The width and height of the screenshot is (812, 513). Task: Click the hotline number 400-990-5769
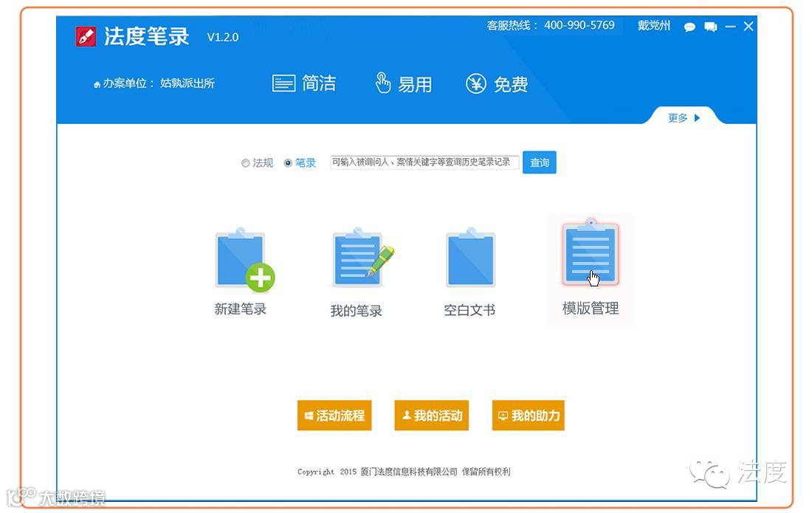click(x=579, y=25)
